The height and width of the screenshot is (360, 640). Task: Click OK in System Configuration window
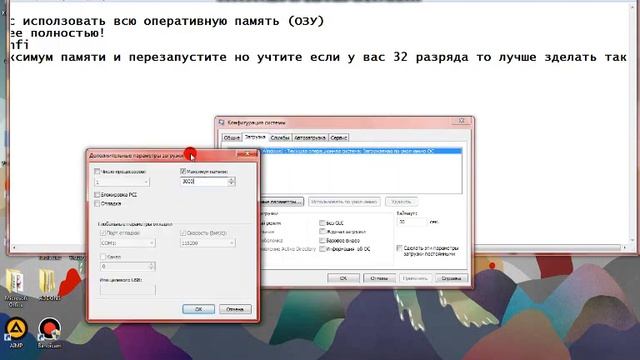click(x=343, y=278)
